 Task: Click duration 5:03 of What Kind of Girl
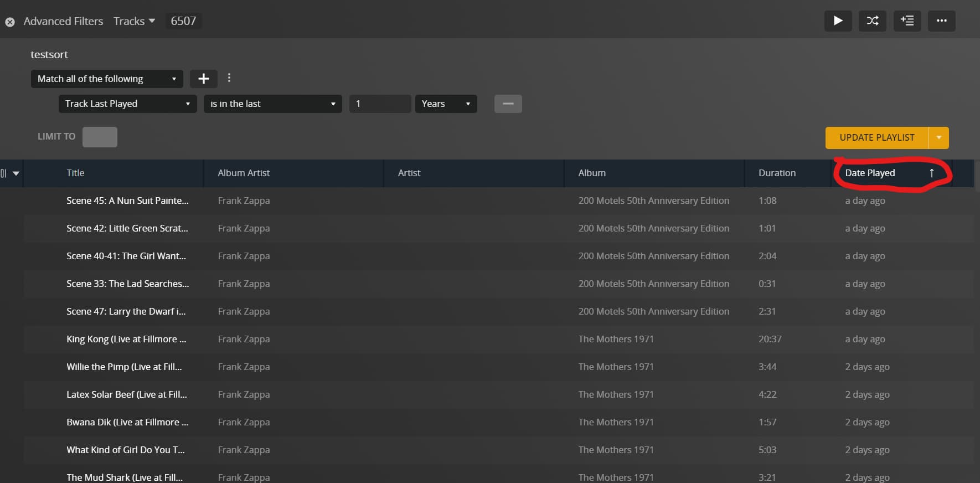[767, 450]
